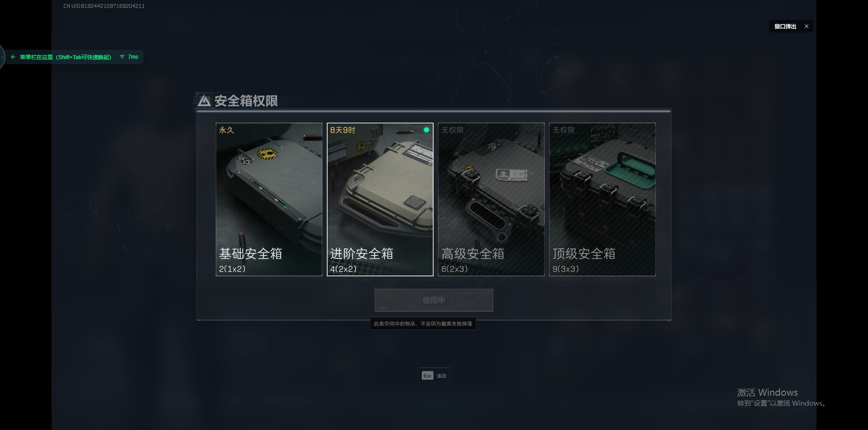868x430 pixels.
Task: Click the 返回 label to go back
Action: tap(441, 376)
